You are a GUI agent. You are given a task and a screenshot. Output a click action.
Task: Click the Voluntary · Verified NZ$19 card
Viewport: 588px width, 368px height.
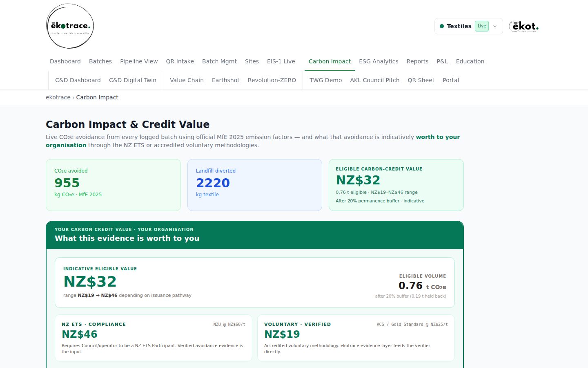356,338
